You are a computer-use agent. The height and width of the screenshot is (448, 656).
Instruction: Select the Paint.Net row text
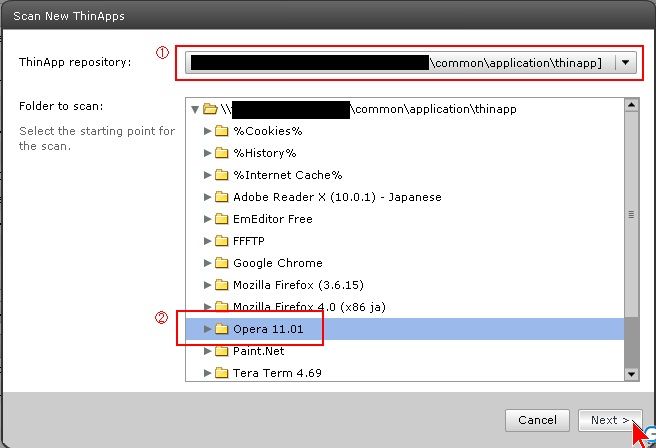(259, 351)
